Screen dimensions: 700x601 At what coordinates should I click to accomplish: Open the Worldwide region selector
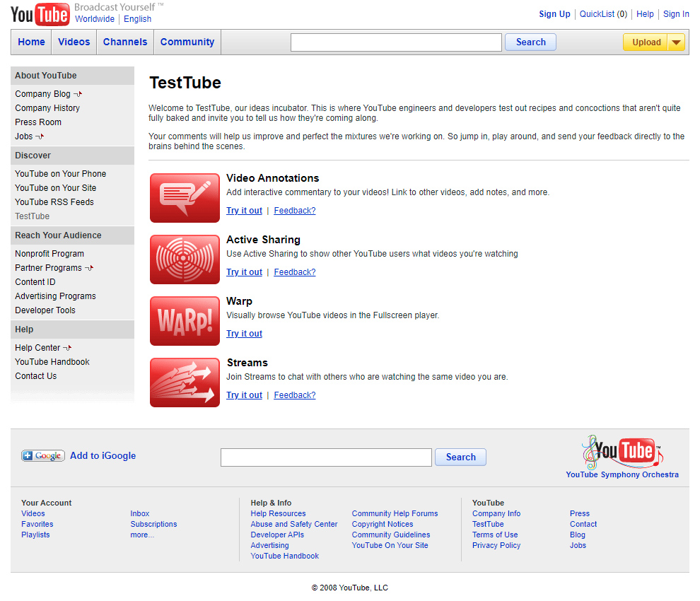(x=95, y=19)
